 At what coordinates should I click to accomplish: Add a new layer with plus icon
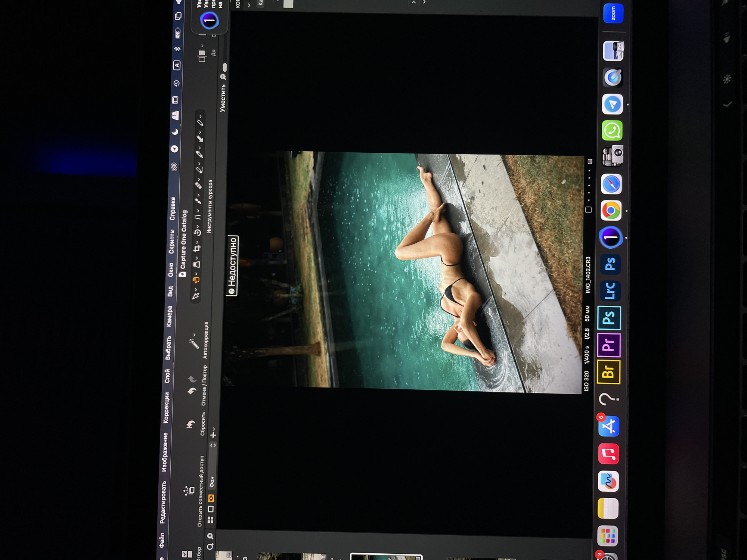coord(213,435)
